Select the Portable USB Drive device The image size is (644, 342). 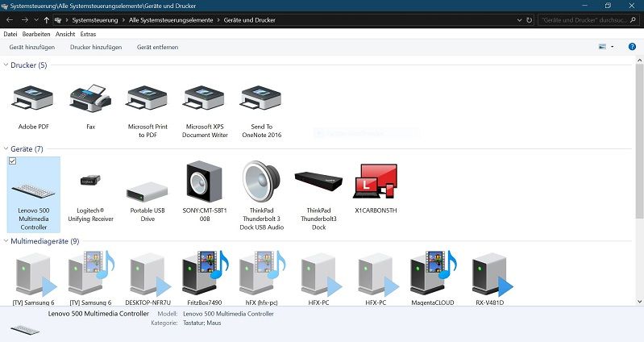coord(147,191)
